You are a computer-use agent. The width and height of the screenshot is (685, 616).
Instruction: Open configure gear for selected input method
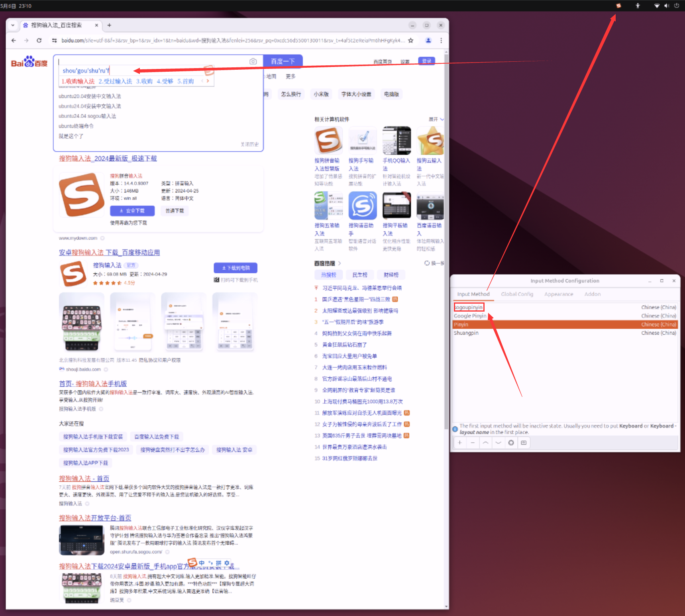511,443
